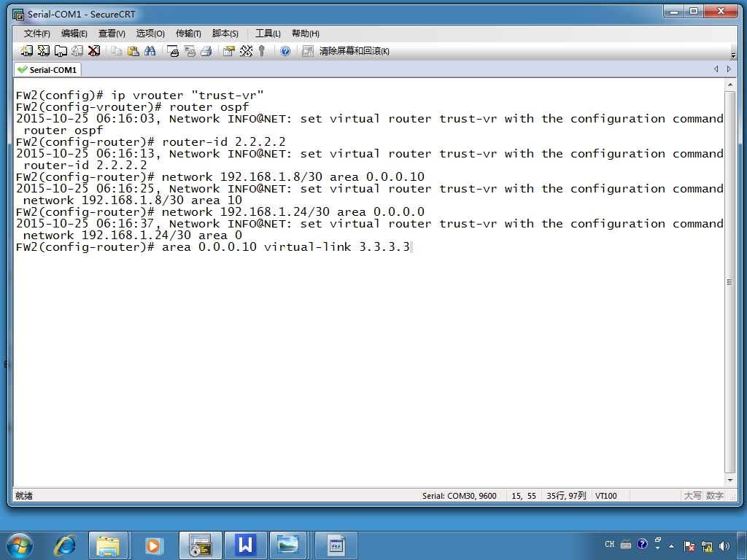The image size is (747, 560).
Task: Select the Serial-COM1 session tab
Action: coord(47,69)
